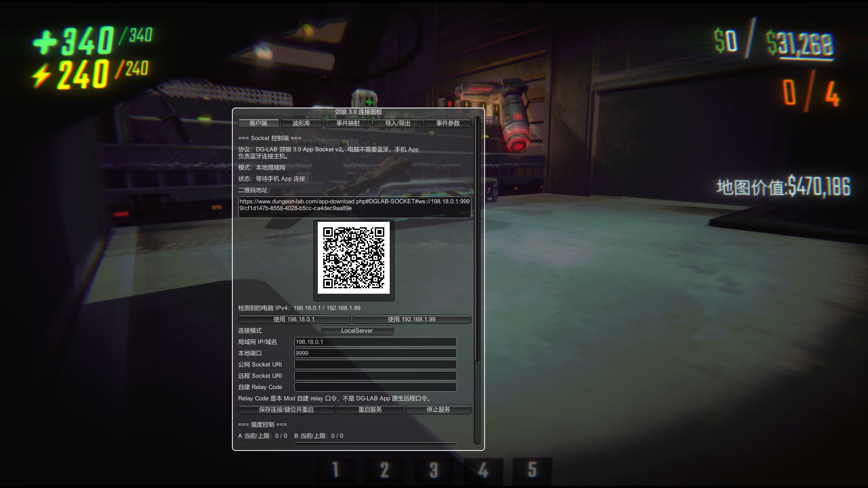Click the 使用 198.18.0.1 button
The image size is (868, 488).
coord(294,319)
